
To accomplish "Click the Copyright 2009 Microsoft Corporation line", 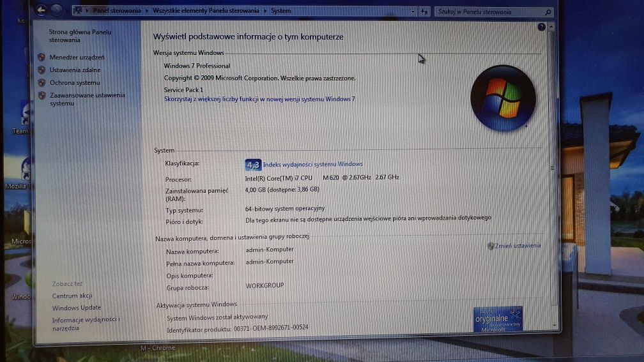I will pyautogui.click(x=259, y=78).
